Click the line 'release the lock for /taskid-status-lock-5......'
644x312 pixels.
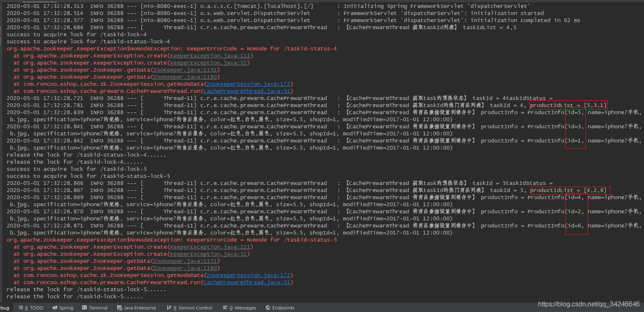click(x=86, y=290)
